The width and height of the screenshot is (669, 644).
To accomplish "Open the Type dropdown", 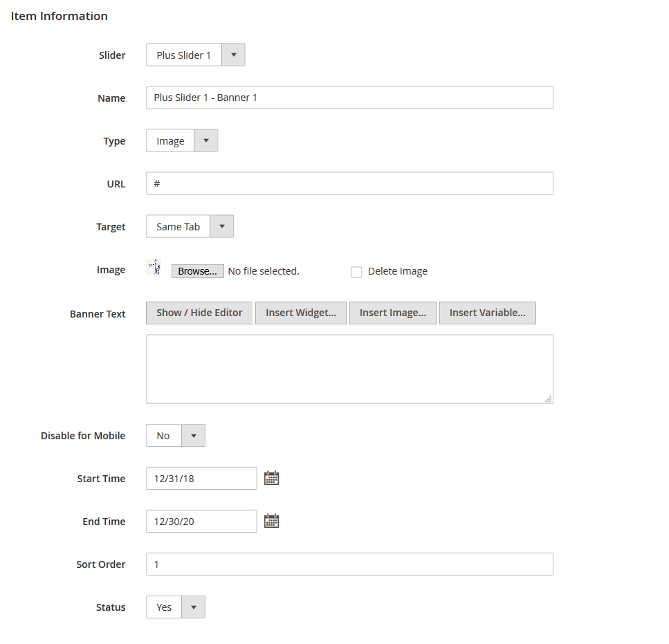I will coord(182,140).
